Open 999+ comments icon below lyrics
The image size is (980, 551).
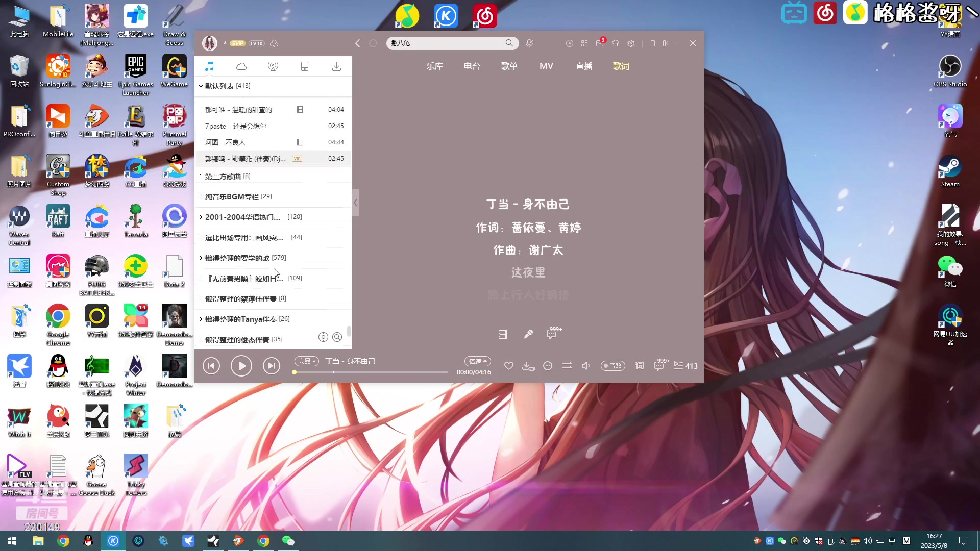tap(553, 333)
